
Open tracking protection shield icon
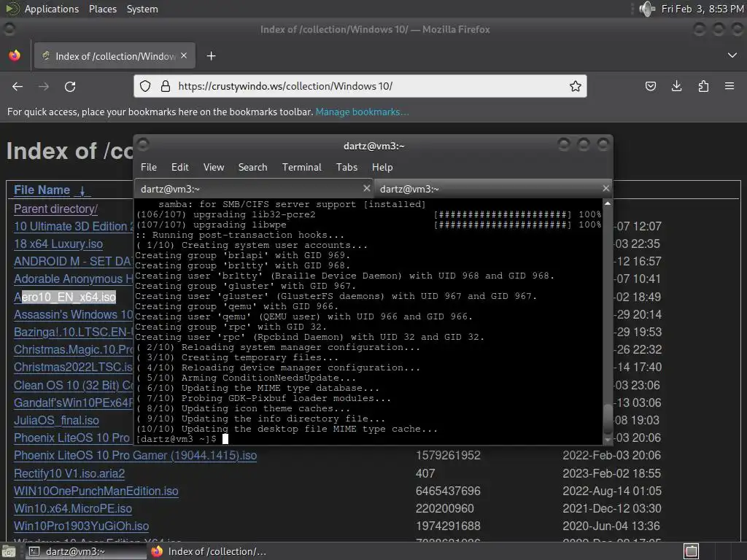145,86
